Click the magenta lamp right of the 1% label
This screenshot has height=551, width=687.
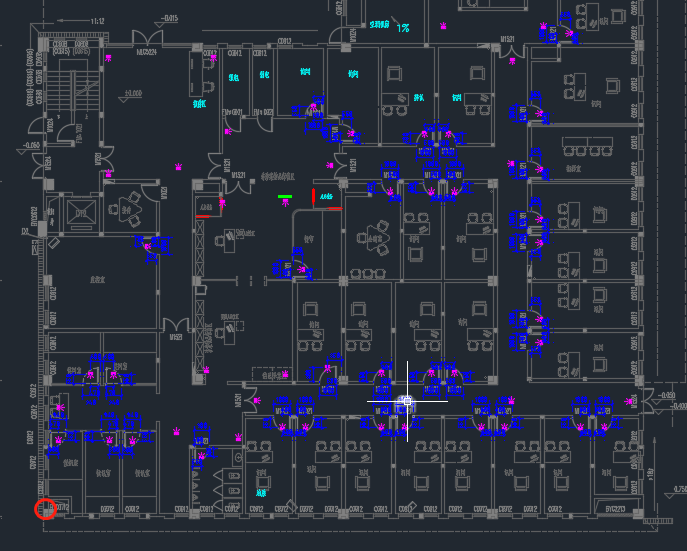click(443, 26)
